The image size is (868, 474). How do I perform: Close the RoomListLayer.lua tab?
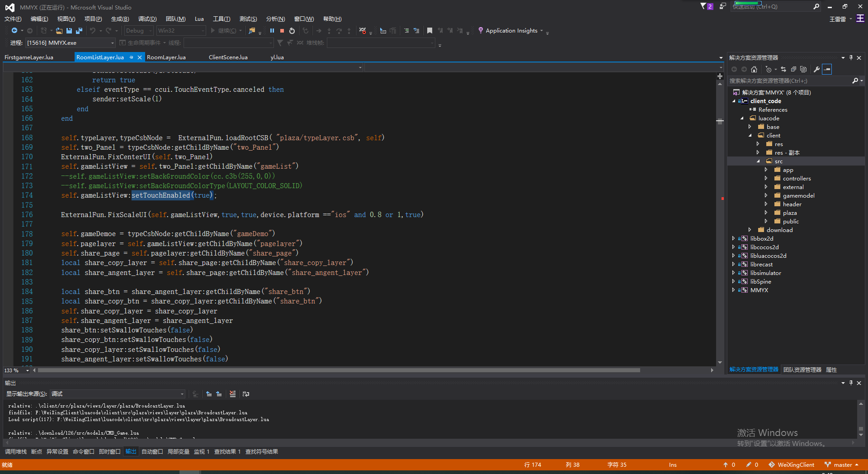[x=140, y=57]
